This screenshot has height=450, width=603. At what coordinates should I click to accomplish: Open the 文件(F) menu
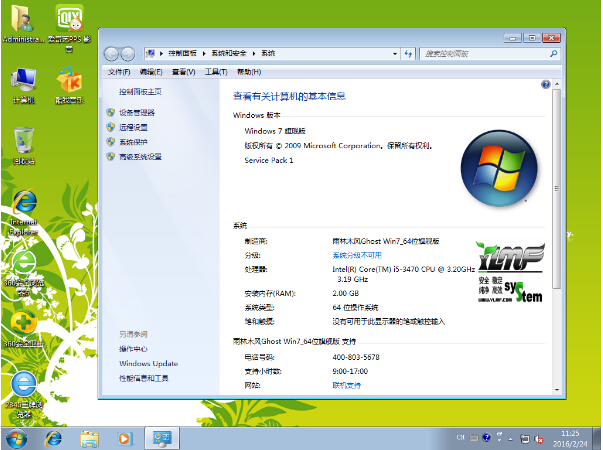119,72
